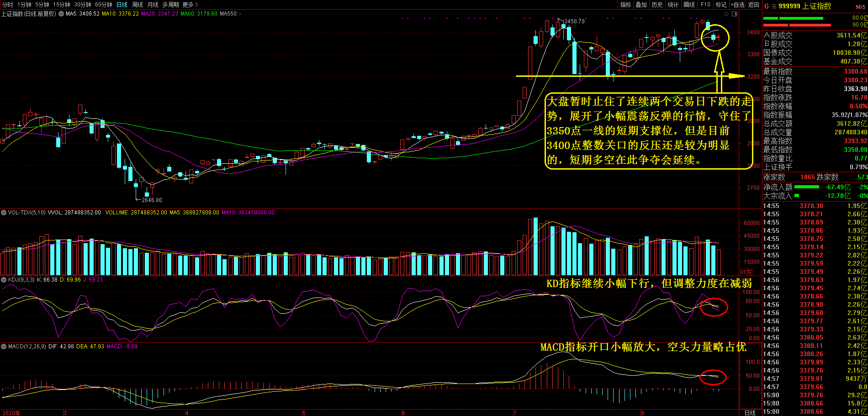Click the MA5: 3408.52 value
868x416 pixels.
[x=83, y=14]
